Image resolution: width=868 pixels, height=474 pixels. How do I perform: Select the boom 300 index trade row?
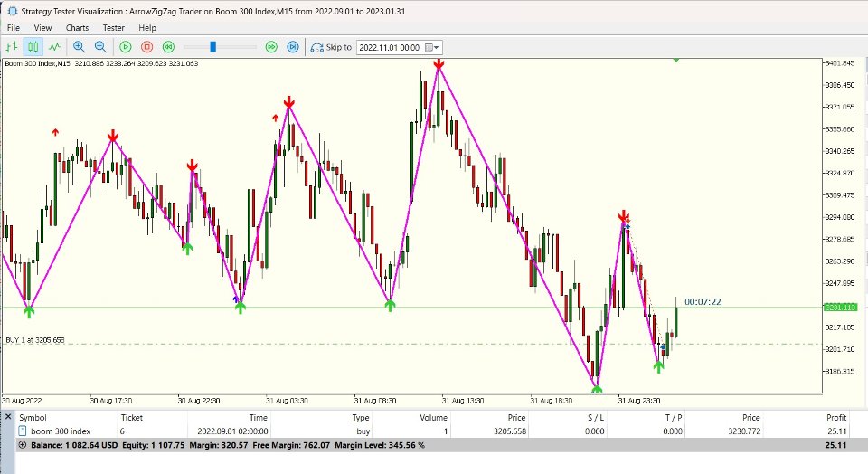click(x=433, y=431)
